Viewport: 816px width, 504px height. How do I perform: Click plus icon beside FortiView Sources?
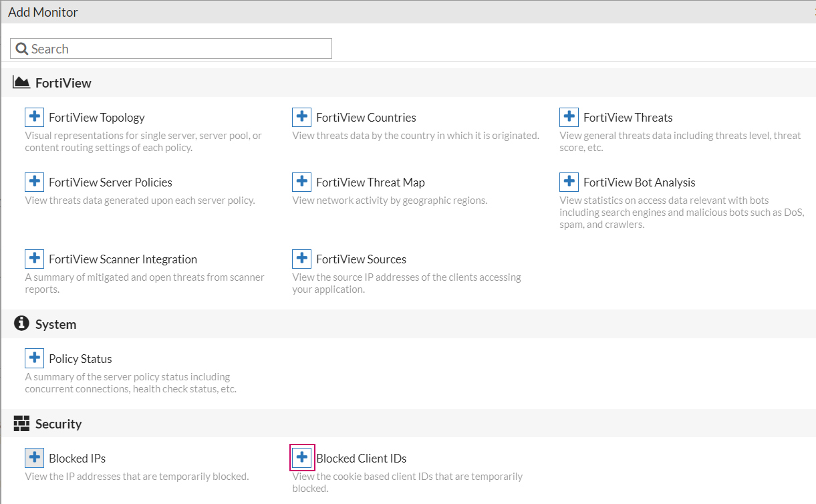(x=301, y=259)
